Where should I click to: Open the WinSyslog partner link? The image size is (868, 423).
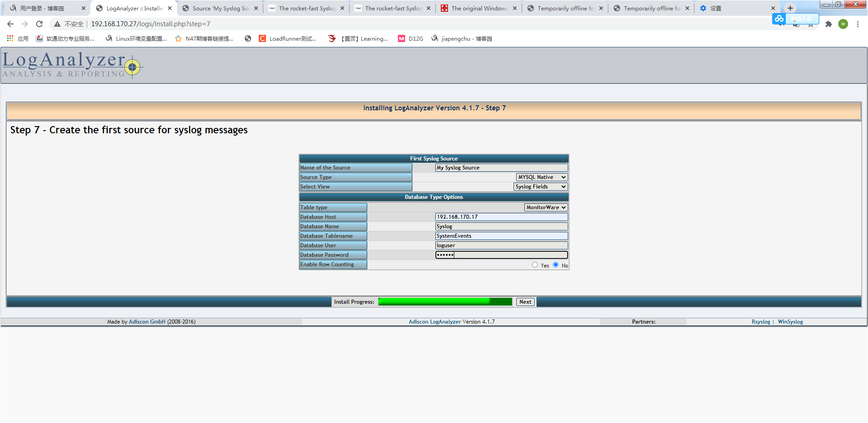[790, 322]
